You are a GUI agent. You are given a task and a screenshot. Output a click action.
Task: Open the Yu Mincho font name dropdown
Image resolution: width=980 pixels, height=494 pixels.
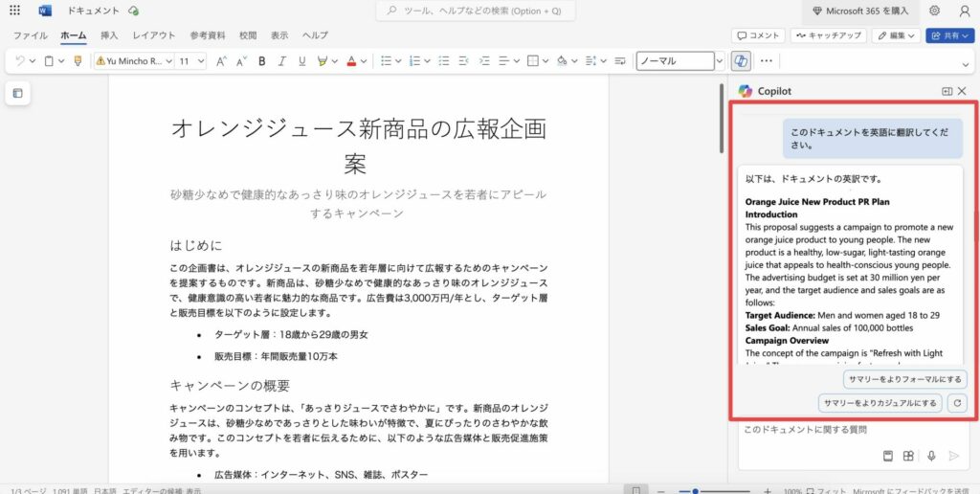pyautogui.click(x=133, y=61)
